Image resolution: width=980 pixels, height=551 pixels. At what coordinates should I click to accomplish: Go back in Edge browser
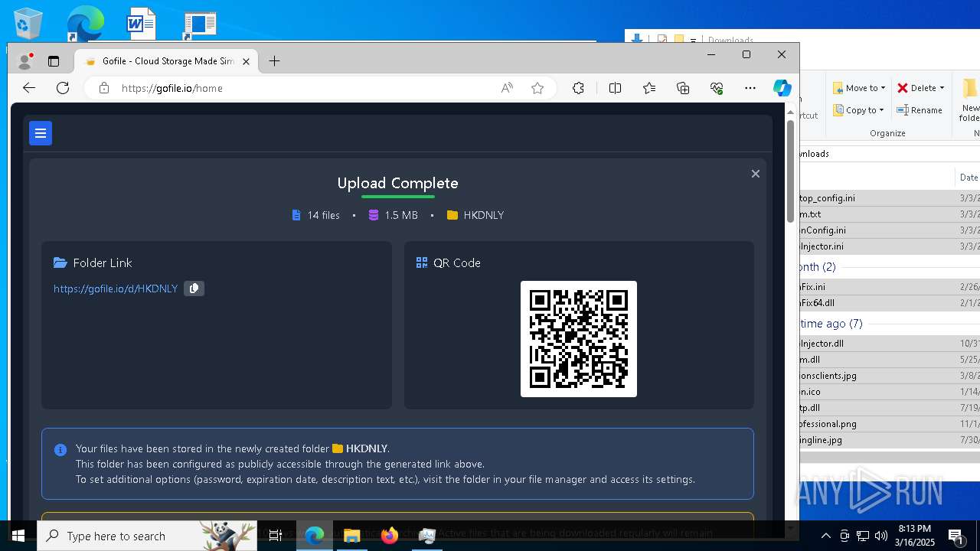29,88
